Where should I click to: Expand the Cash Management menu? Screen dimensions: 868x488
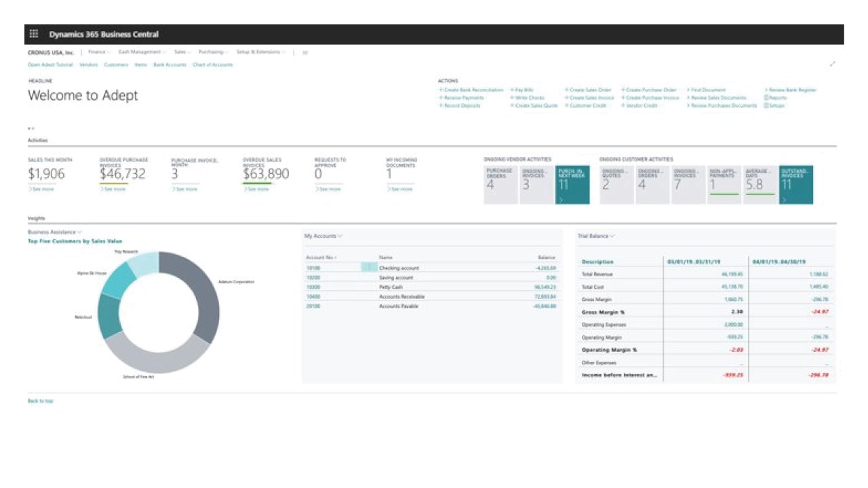142,52
